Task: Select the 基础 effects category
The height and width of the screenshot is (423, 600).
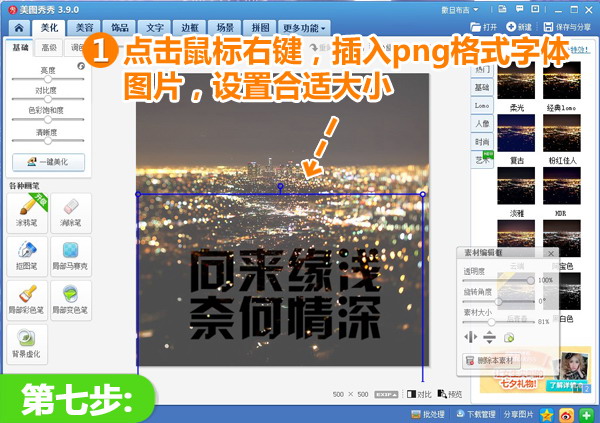Action: coord(482,87)
